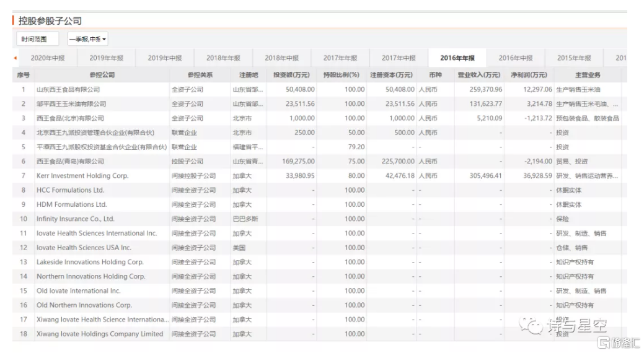
Task: Click revenue value 259,370.96
Action: tap(485, 89)
